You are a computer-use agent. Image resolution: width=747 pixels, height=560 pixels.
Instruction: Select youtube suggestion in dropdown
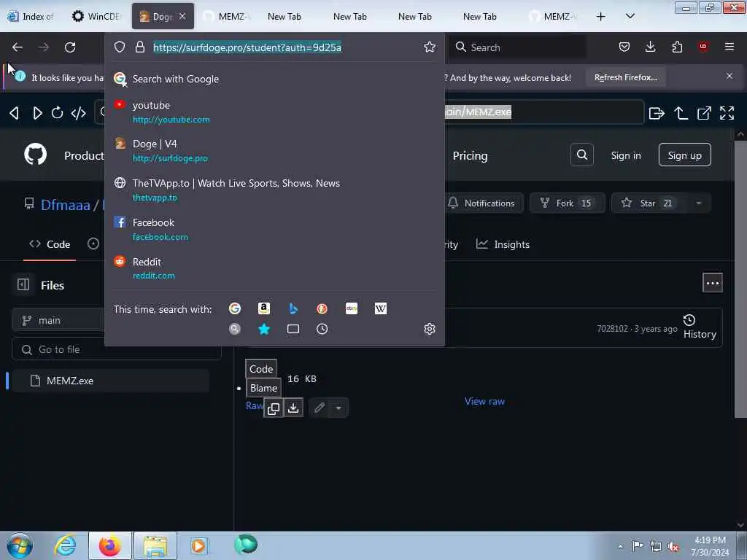pos(274,112)
